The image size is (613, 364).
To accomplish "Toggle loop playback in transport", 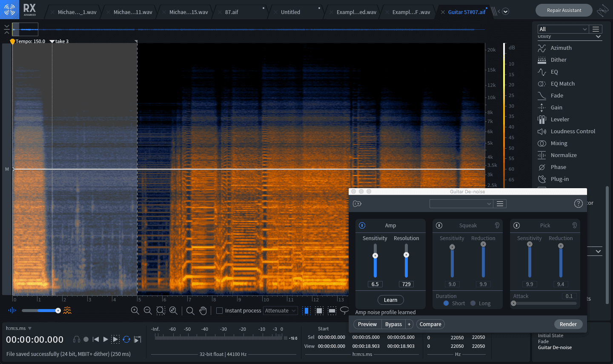I will (x=126, y=339).
